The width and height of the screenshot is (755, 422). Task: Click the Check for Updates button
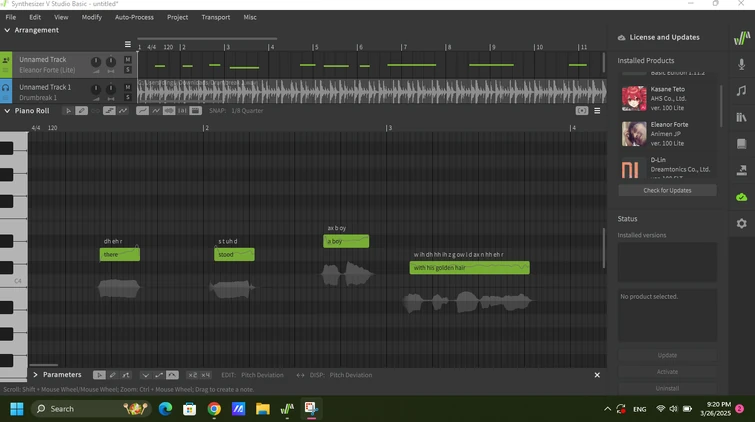tap(667, 190)
